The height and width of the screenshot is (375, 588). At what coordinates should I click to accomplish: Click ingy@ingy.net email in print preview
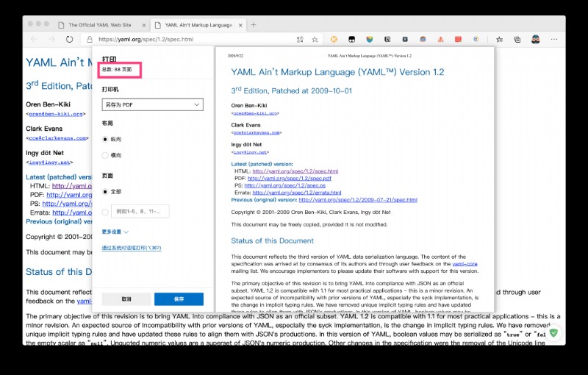pos(250,152)
